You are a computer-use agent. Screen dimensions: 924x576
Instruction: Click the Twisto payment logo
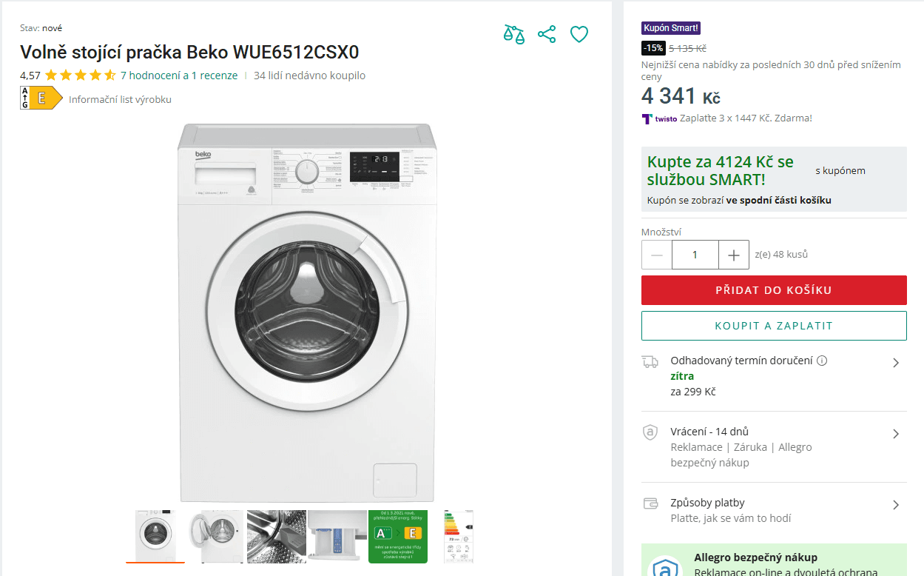click(x=658, y=119)
